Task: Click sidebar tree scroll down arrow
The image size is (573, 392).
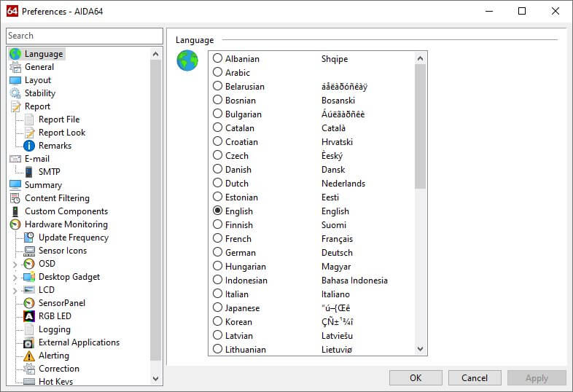Action: pos(155,378)
